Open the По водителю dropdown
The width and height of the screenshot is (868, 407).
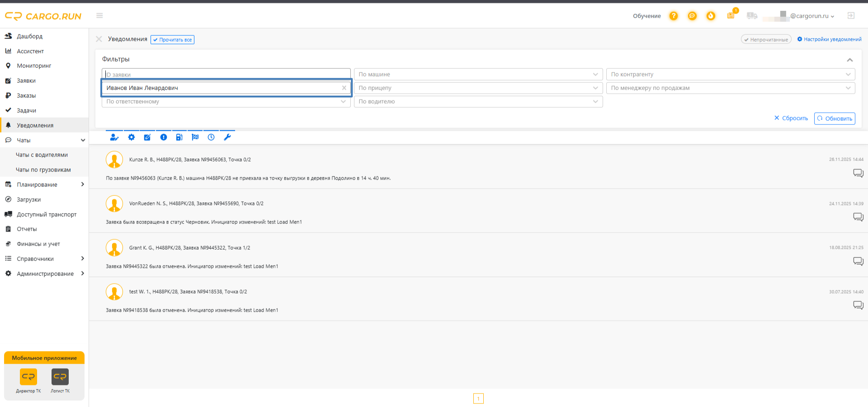pos(478,102)
